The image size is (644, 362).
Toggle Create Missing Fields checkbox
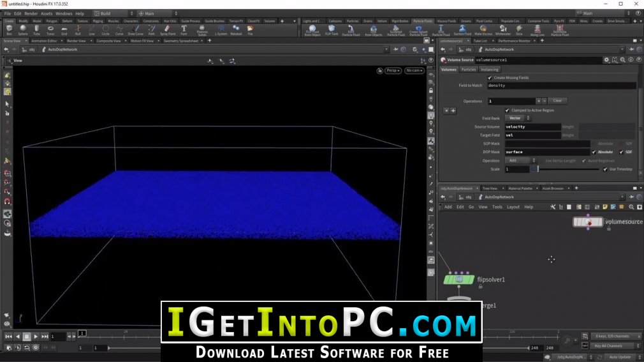490,78
